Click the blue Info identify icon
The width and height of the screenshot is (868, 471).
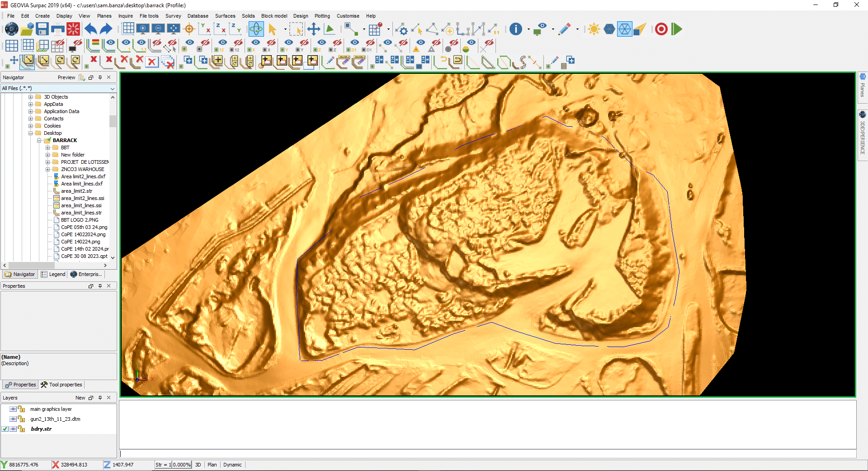[x=515, y=29]
